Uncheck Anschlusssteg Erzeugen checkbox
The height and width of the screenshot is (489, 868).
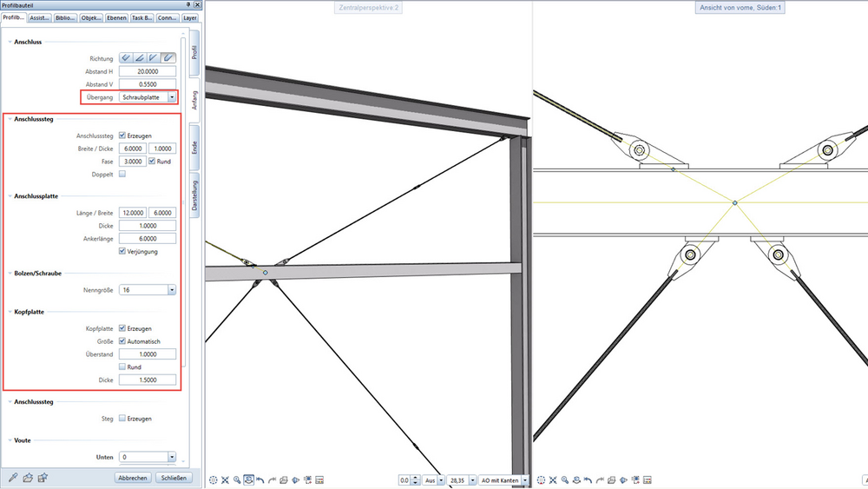click(122, 135)
